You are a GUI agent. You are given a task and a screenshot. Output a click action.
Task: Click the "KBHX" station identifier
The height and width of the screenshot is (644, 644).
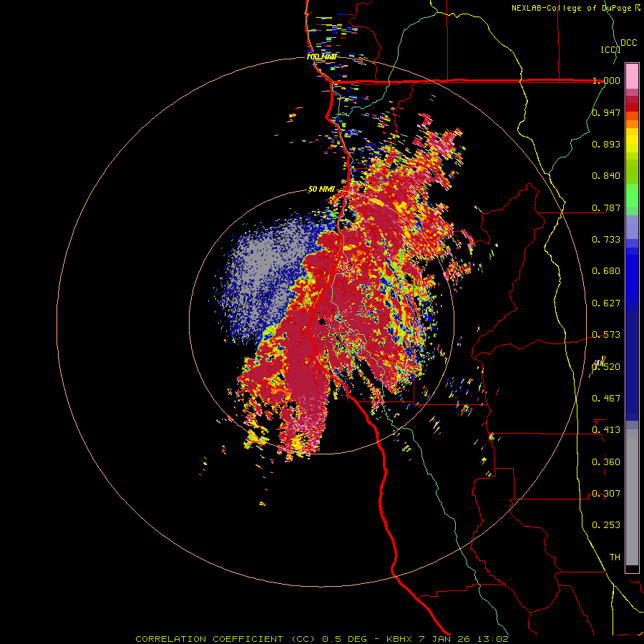pos(399,639)
